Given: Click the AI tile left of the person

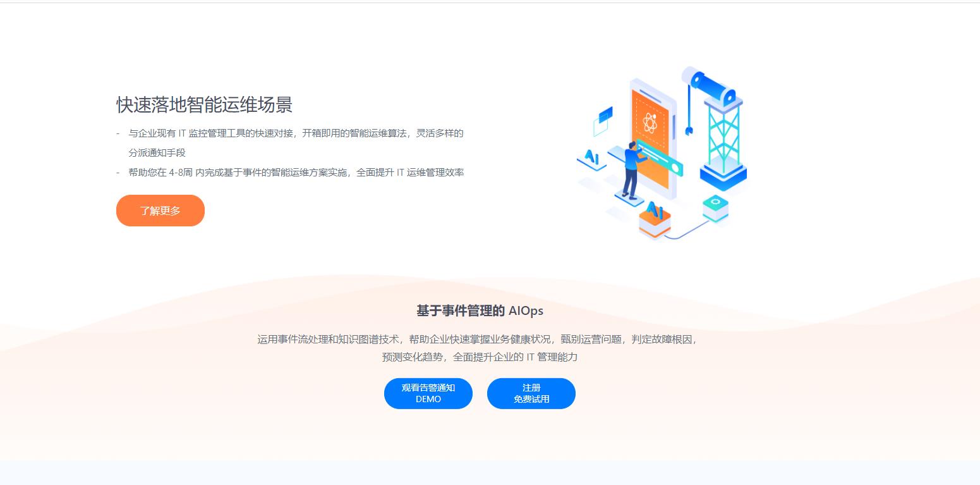Looking at the screenshot, I should 591,159.
